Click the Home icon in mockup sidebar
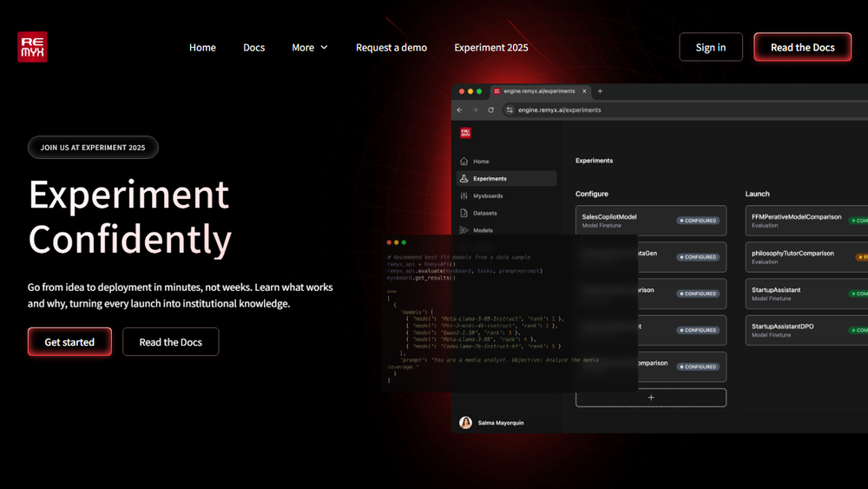This screenshot has width=868, height=489. [464, 162]
